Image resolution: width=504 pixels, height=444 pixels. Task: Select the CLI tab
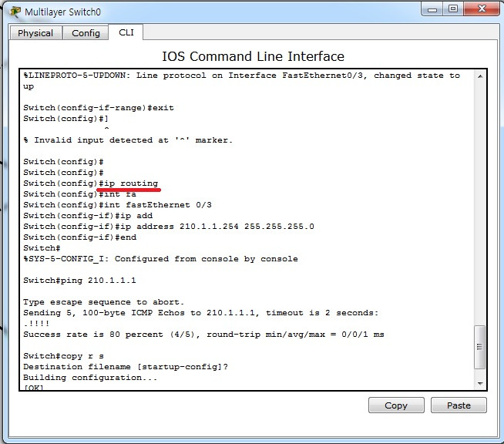point(126,32)
